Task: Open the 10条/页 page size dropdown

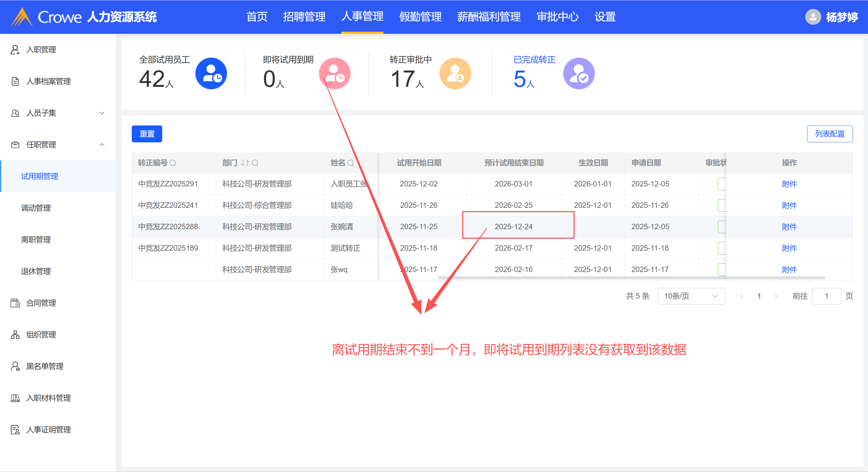Action: point(691,296)
